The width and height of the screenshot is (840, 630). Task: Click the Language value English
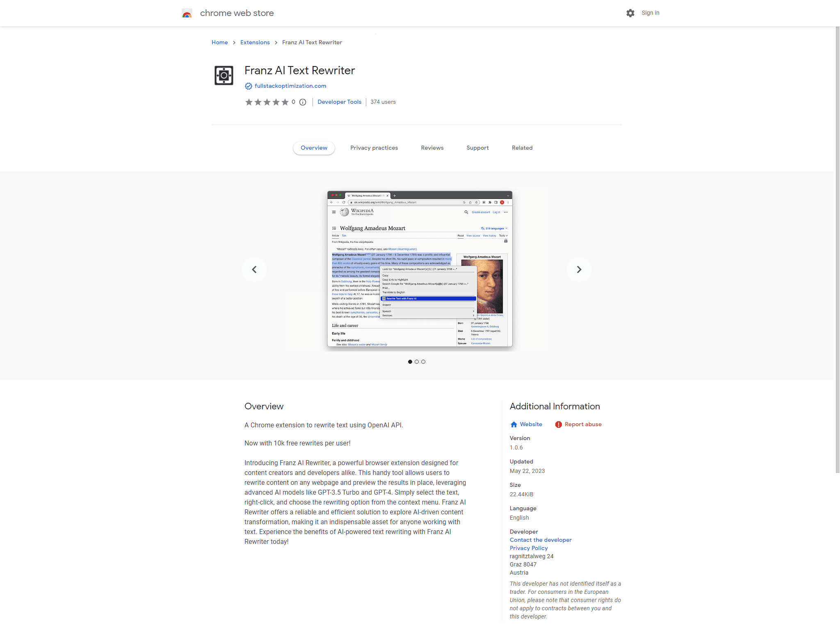click(x=519, y=518)
